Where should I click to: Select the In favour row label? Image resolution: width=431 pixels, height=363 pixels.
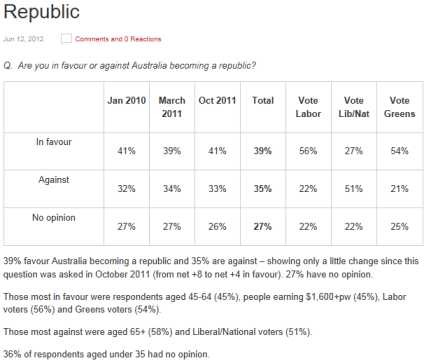point(54,142)
